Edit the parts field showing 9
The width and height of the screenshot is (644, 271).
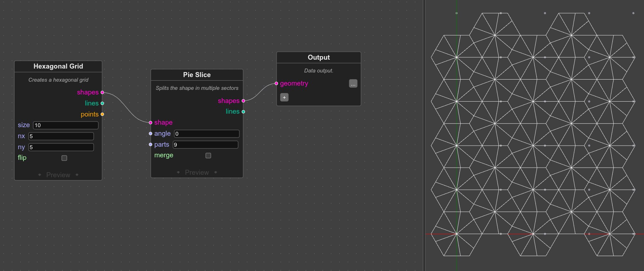tap(206, 145)
